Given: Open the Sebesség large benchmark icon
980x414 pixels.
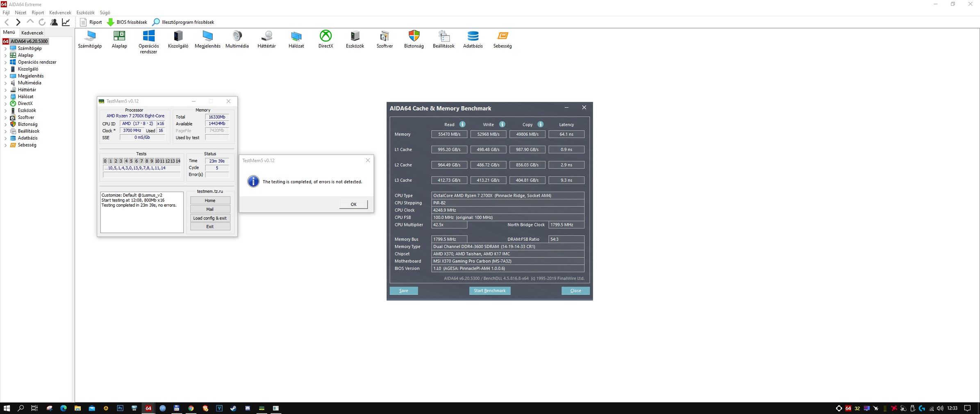Looking at the screenshot, I should coord(503,39).
